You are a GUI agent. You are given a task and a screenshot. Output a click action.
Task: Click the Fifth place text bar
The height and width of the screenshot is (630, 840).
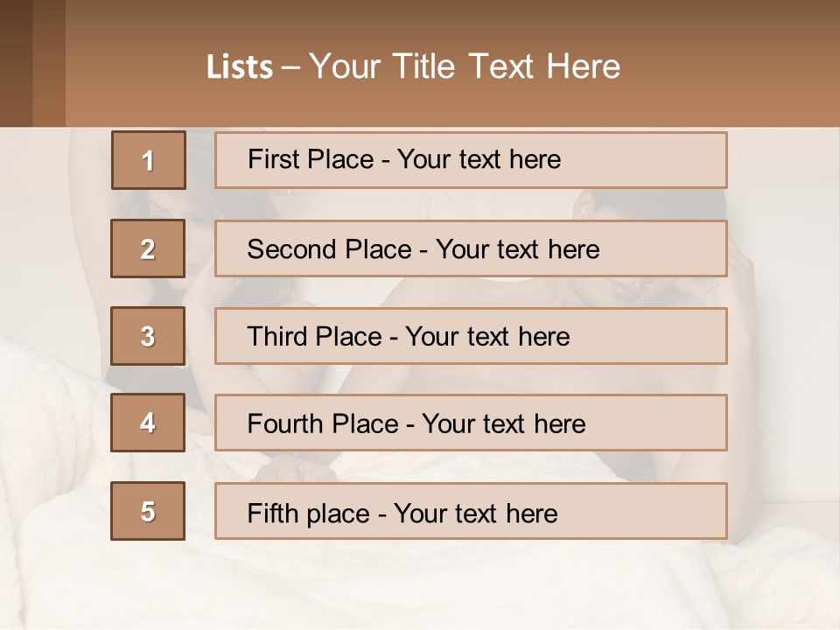tap(471, 511)
